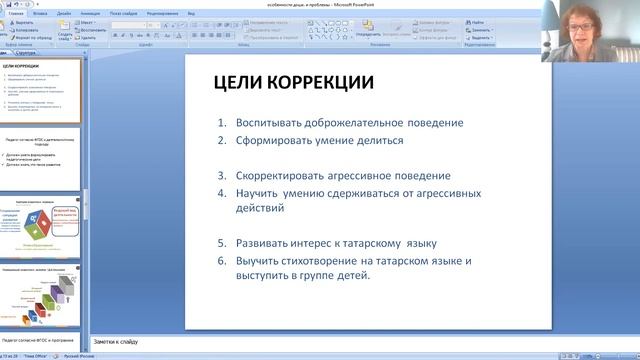Switch to the Показ слайдов ribbon tab
This screenshot has height=360, width=640.
click(123, 13)
